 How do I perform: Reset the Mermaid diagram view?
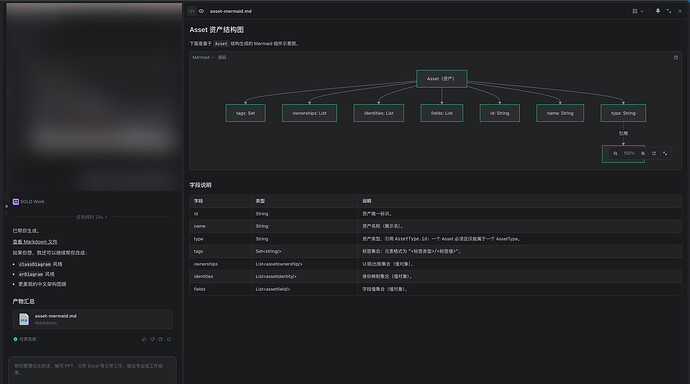click(654, 154)
